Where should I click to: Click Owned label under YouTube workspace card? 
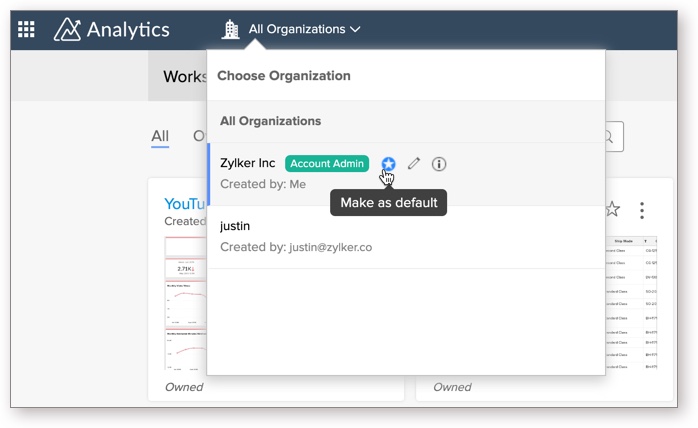(x=183, y=387)
